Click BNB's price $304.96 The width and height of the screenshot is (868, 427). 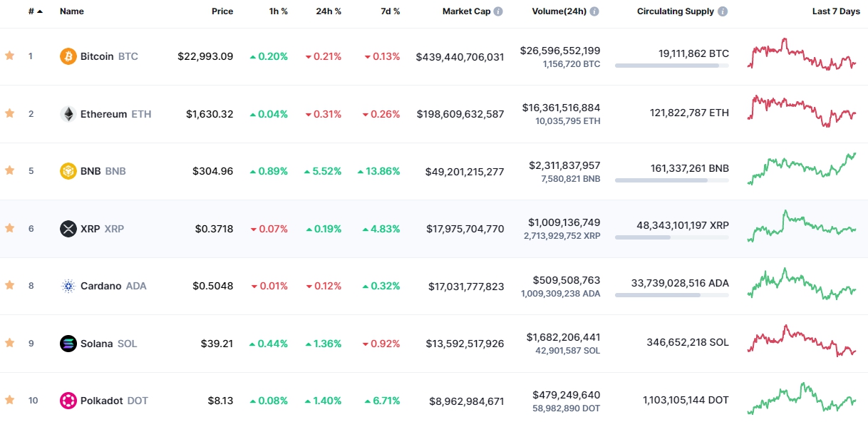tap(212, 171)
